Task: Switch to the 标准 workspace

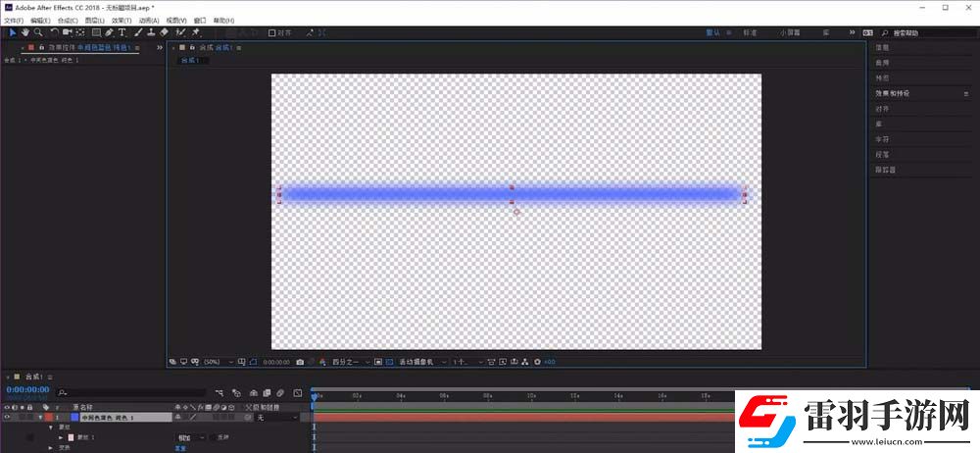Action: click(750, 32)
